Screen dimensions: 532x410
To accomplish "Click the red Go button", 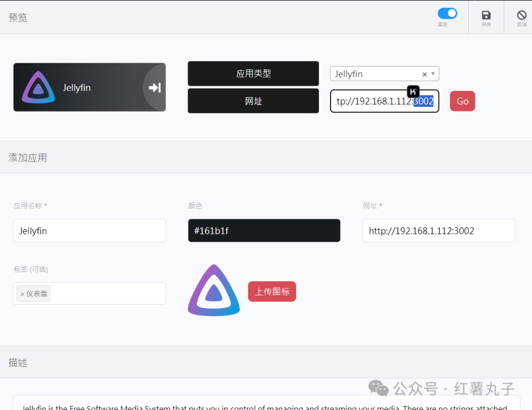I will 462,101.
